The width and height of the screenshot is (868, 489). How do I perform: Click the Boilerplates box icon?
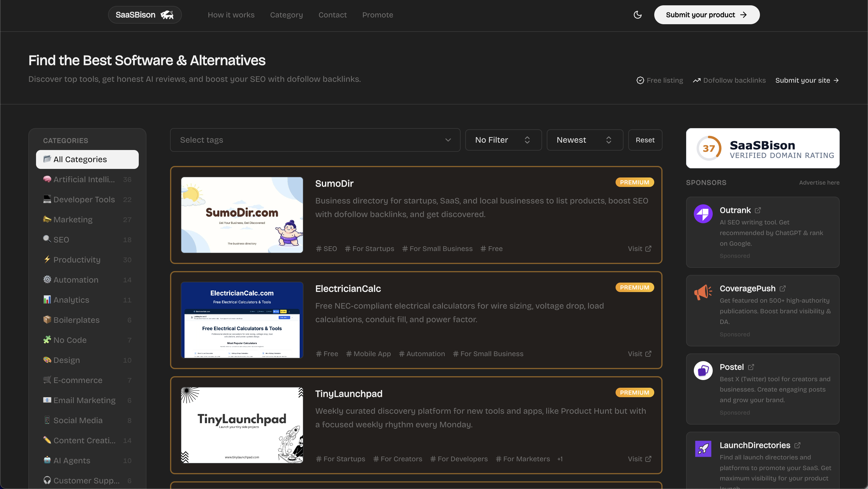(47, 320)
